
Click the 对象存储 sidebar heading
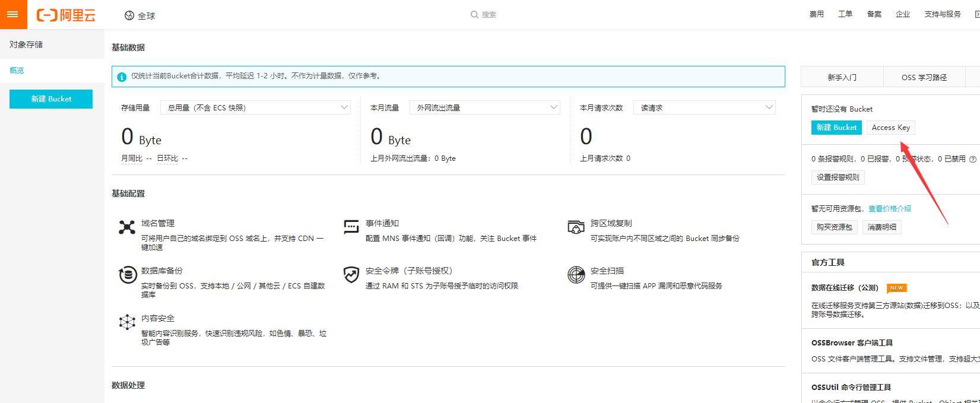coord(26,45)
